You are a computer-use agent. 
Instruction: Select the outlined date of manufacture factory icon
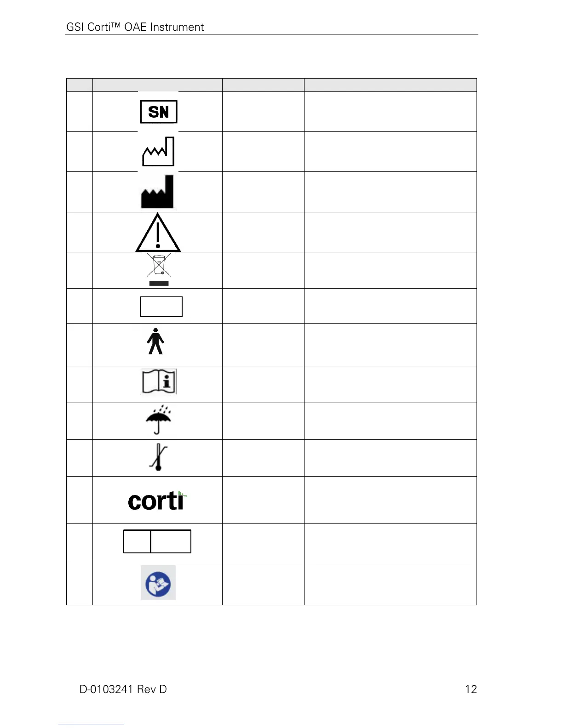(158, 151)
